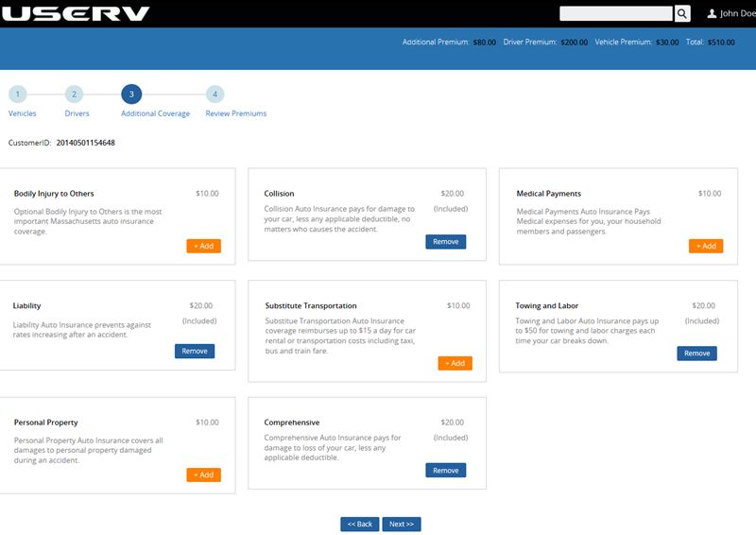Click the $10.00 price on Medical Payments card
The width and height of the screenshot is (756, 535).
[710, 194]
